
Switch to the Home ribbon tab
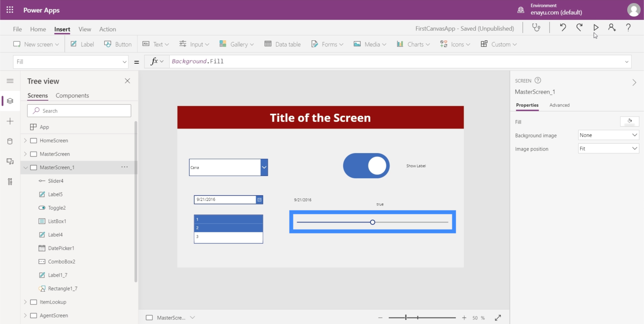click(38, 29)
